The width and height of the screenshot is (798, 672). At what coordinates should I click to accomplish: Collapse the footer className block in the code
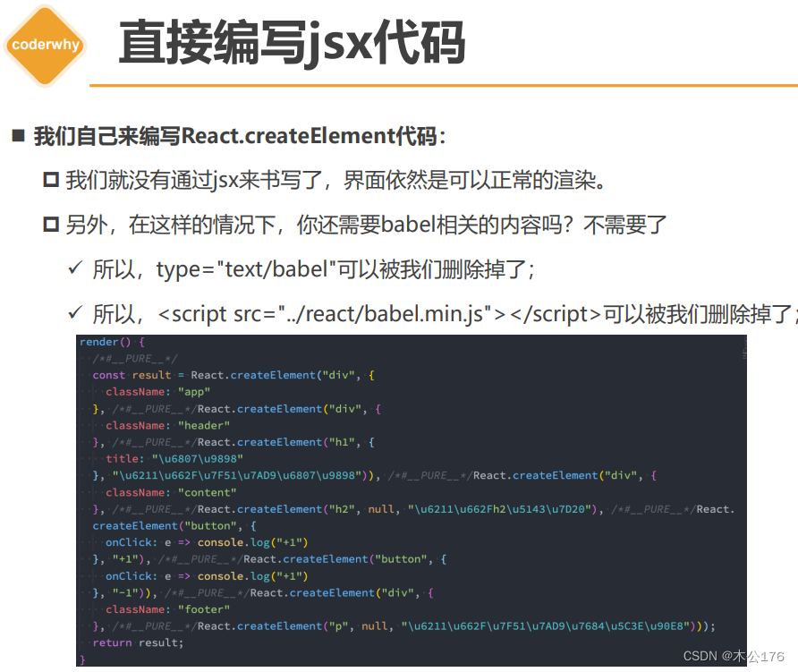(x=148, y=609)
